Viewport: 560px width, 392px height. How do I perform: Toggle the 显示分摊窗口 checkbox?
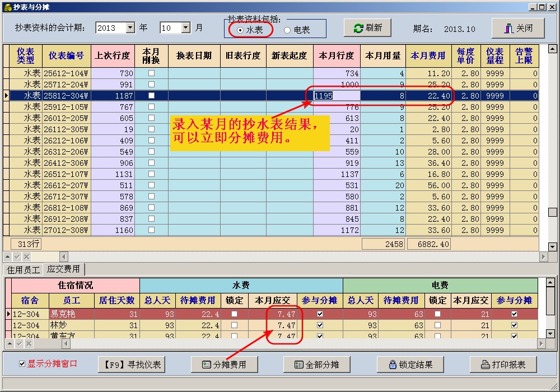[22, 364]
